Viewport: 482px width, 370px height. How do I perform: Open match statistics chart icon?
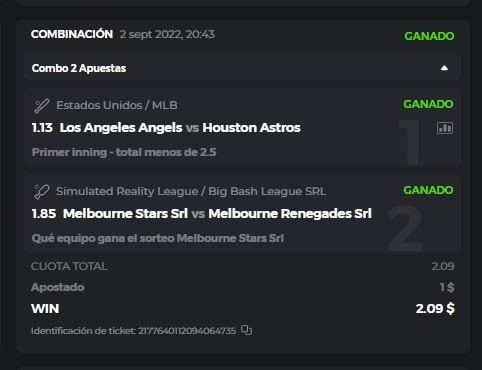(x=445, y=128)
